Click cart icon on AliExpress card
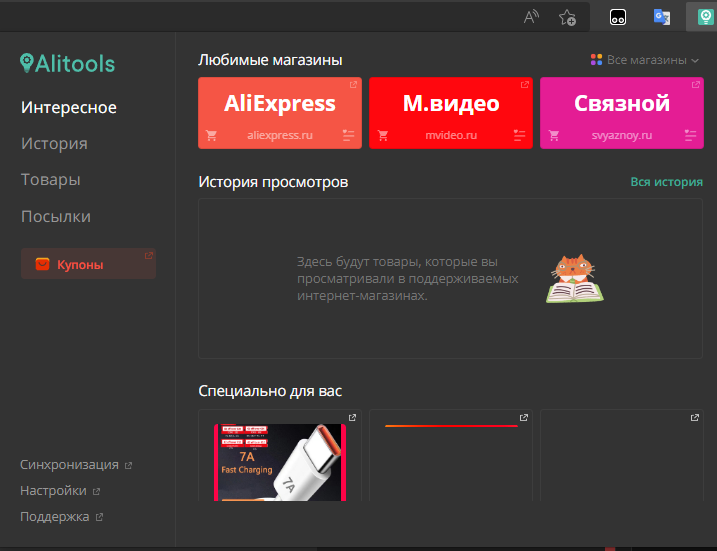717x551 pixels. click(211, 135)
